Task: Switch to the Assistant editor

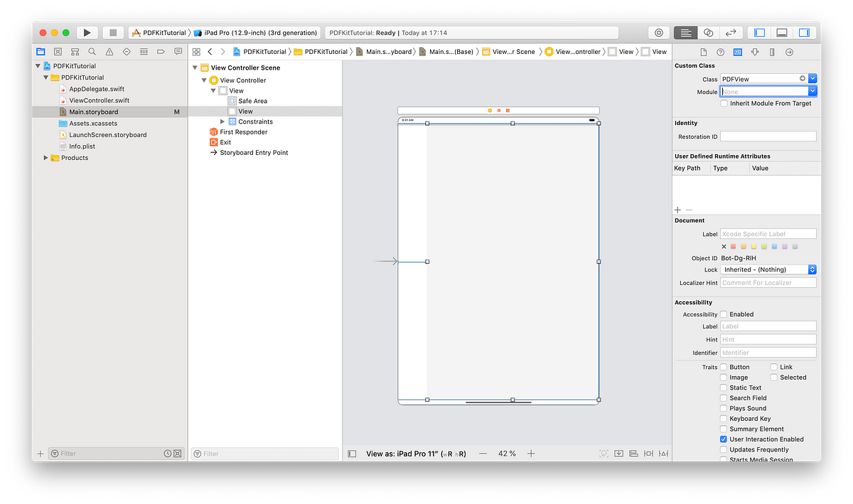Action: (708, 33)
